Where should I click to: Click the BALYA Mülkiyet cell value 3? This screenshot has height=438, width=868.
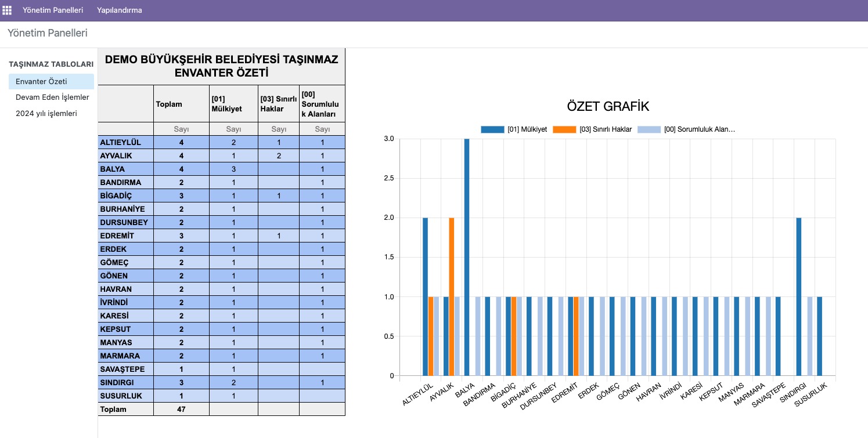pos(233,169)
